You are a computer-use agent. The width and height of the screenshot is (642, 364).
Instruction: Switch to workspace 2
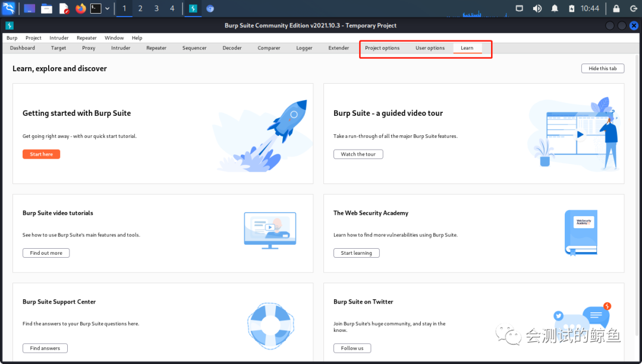[x=140, y=8]
